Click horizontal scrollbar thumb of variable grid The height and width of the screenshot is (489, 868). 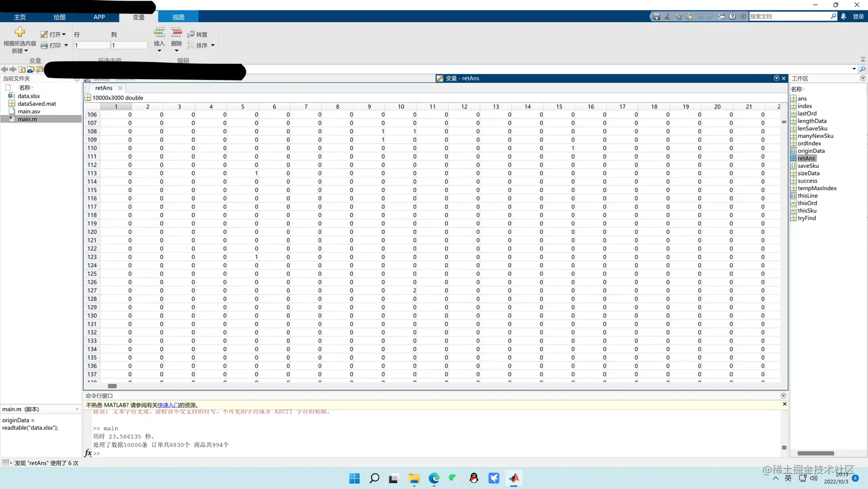tap(113, 386)
